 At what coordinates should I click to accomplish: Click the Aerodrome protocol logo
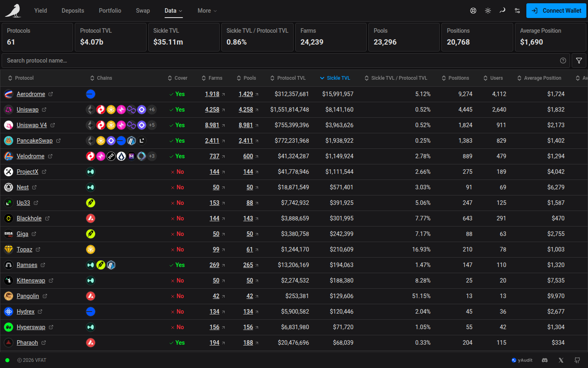click(x=9, y=94)
